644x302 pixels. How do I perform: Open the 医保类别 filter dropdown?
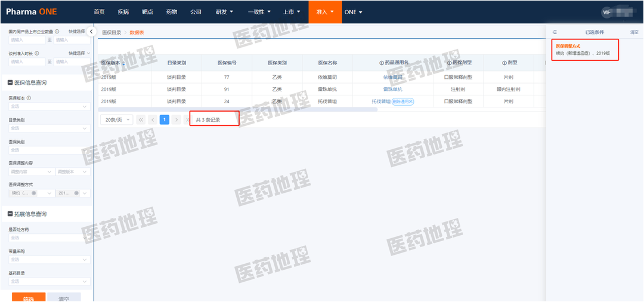(49, 150)
